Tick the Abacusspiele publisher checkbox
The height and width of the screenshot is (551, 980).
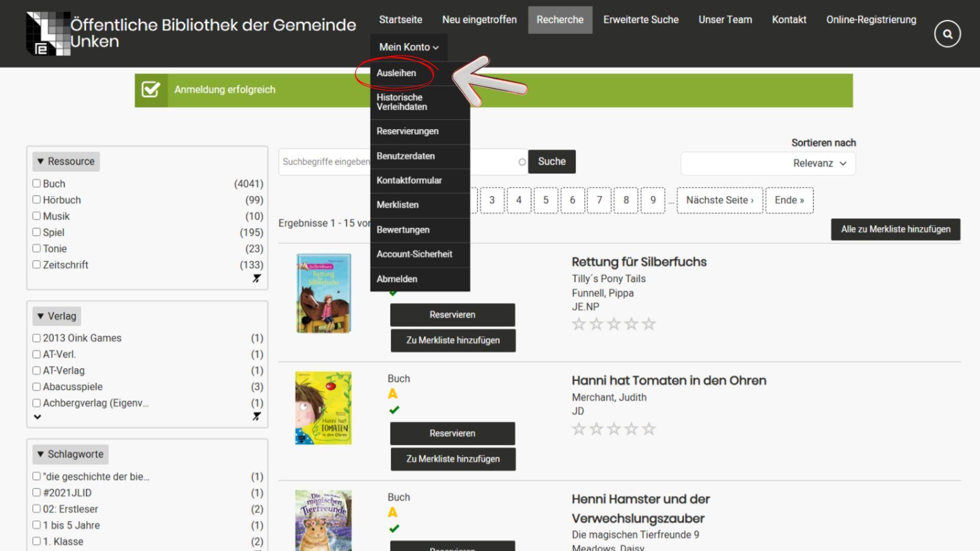[x=36, y=387]
